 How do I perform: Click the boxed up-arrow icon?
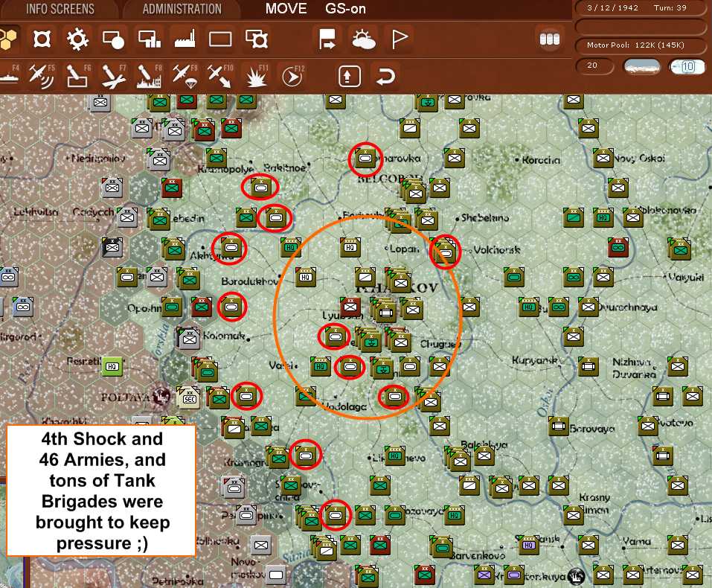350,77
